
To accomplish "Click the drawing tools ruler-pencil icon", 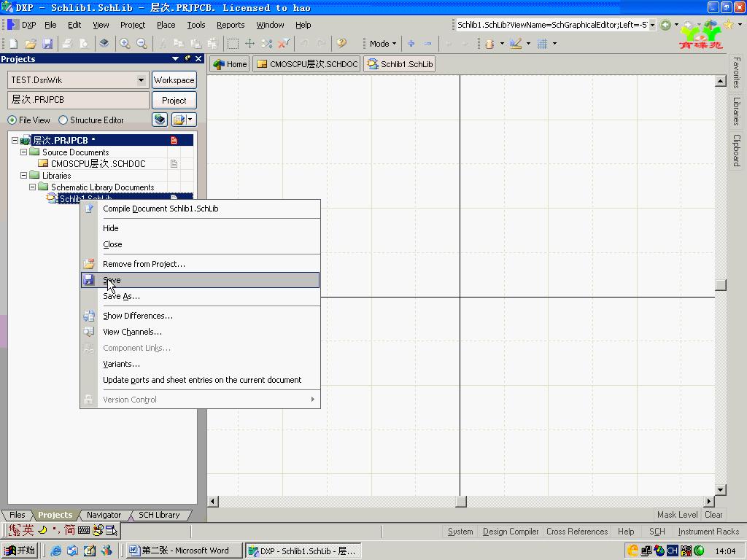I will pyautogui.click(x=516, y=44).
